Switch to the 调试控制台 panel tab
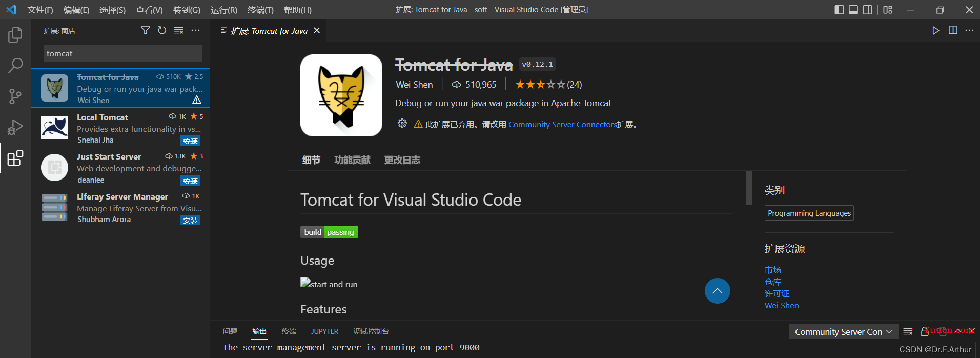Image resolution: width=980 pixels, height=358 pixels. 371,331
